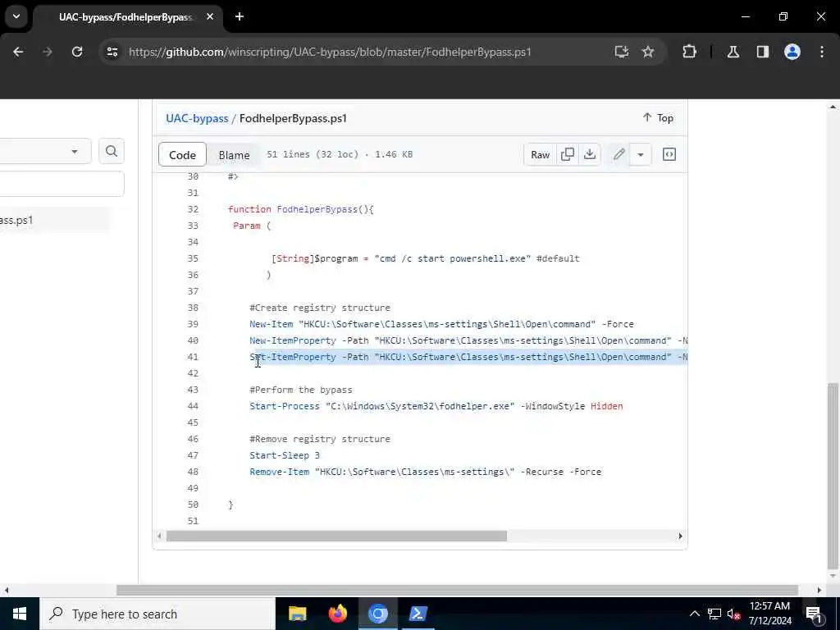This screenshot has width=840, height=630.
Task: Open the Chrome profile avatar
Action: pyautogui.click(x=792, y=52)
